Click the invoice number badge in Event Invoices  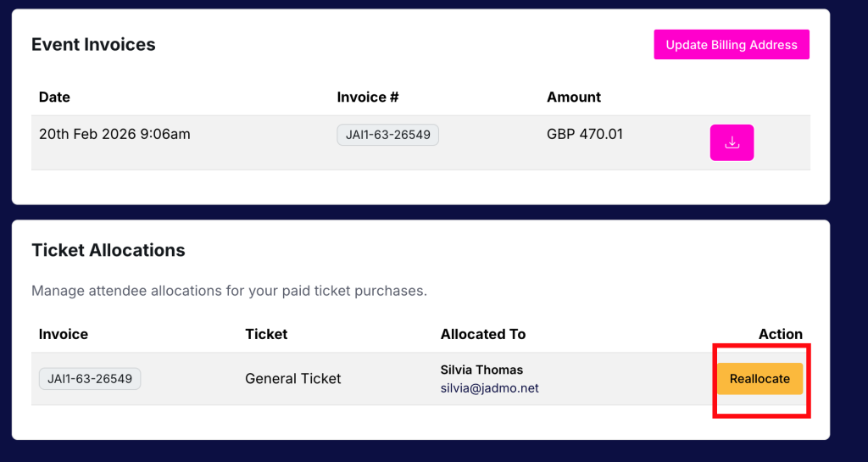click(x=387, y=135)
